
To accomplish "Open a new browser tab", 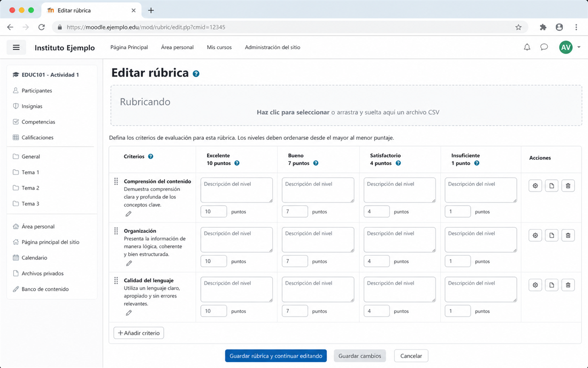I will click(151, 10).
